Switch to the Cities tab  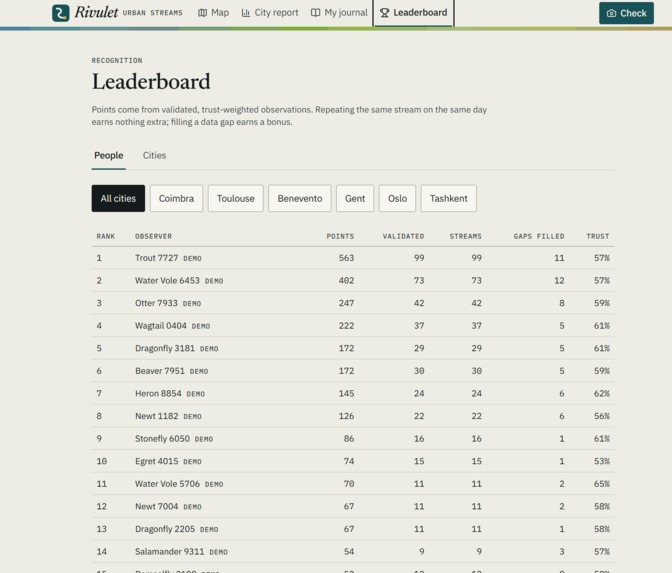154,156
